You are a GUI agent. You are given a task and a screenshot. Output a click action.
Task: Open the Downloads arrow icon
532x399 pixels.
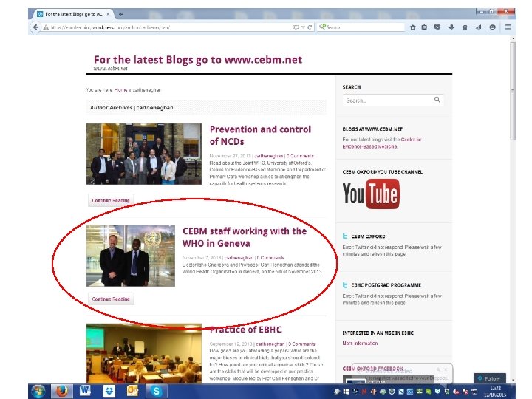pos(451,27)
